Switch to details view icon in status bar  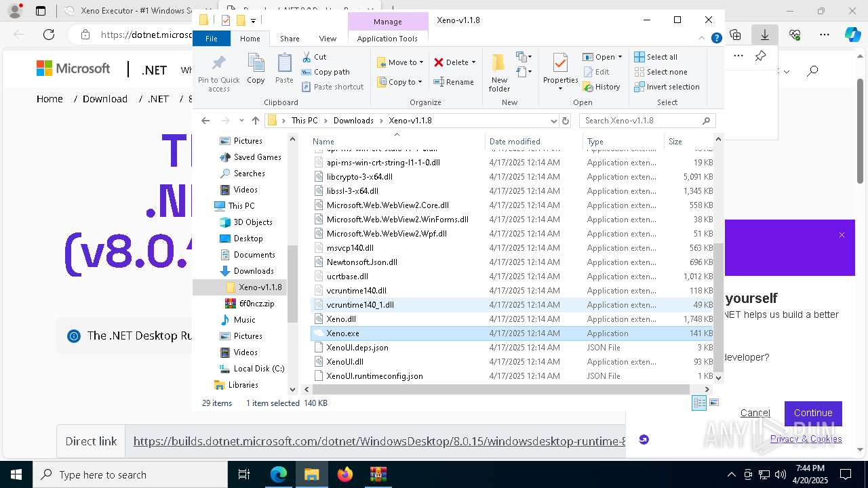pyautogui.click(x=699, y=403)
